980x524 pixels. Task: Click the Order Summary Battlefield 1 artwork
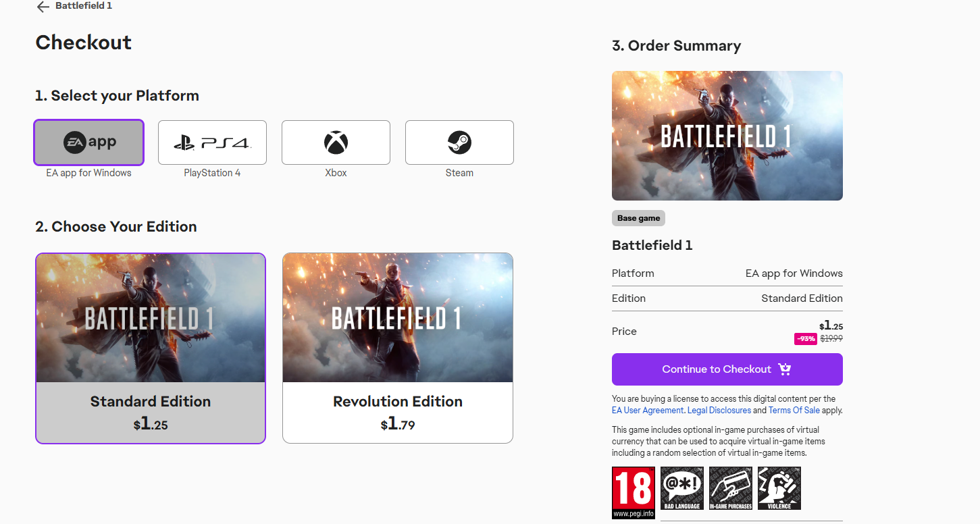point(727,136)
